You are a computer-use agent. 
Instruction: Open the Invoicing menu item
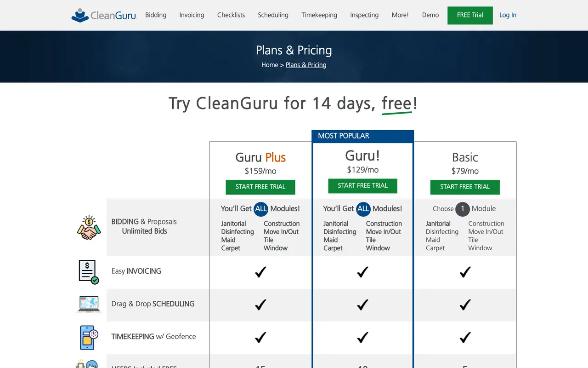(x=192, y=15)
